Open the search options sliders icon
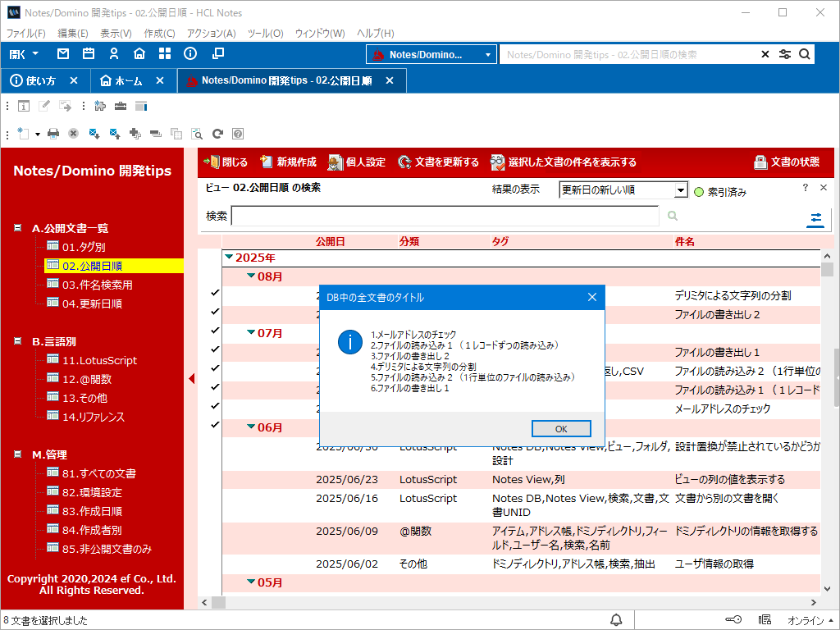The image size is (840, 630). click(x=815, y=218)
